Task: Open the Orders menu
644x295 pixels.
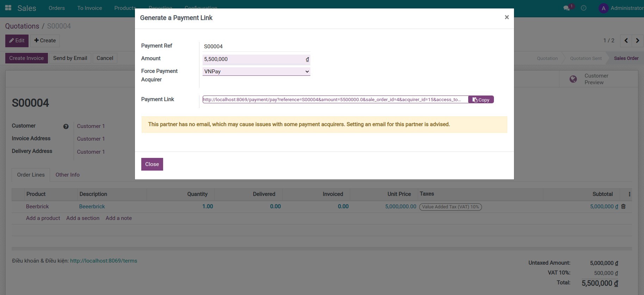Action: [x=57, y=8]
